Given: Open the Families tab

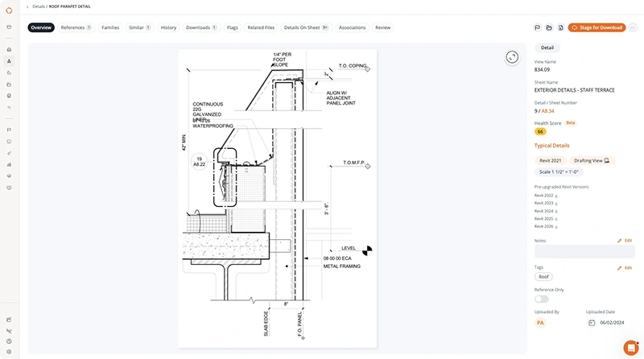Looking at the screenshot, I should (x=110, y=27).
